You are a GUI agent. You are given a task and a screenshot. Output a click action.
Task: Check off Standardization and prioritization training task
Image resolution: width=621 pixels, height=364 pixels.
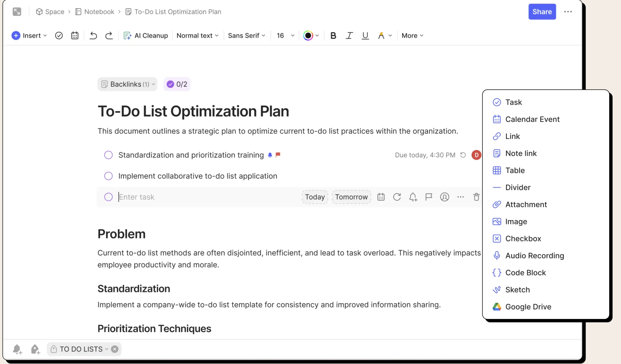108,155
